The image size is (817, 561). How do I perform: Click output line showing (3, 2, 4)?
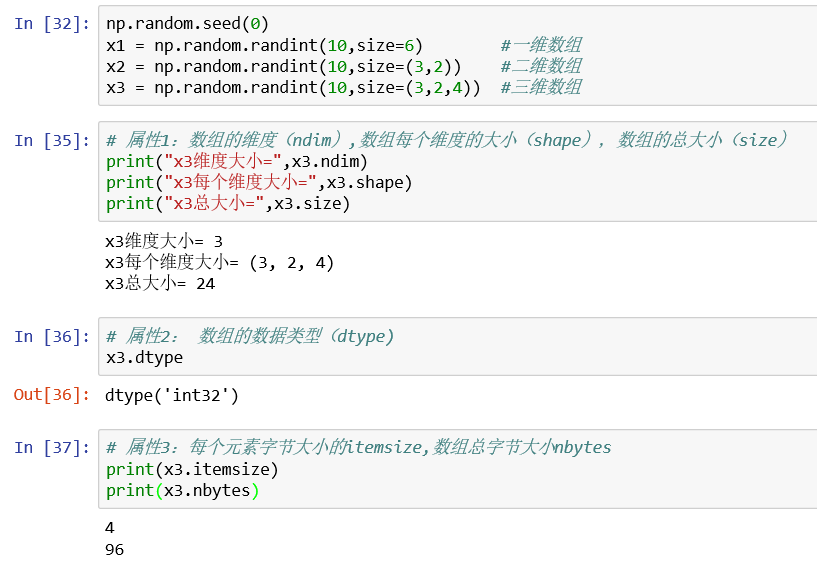219,262
